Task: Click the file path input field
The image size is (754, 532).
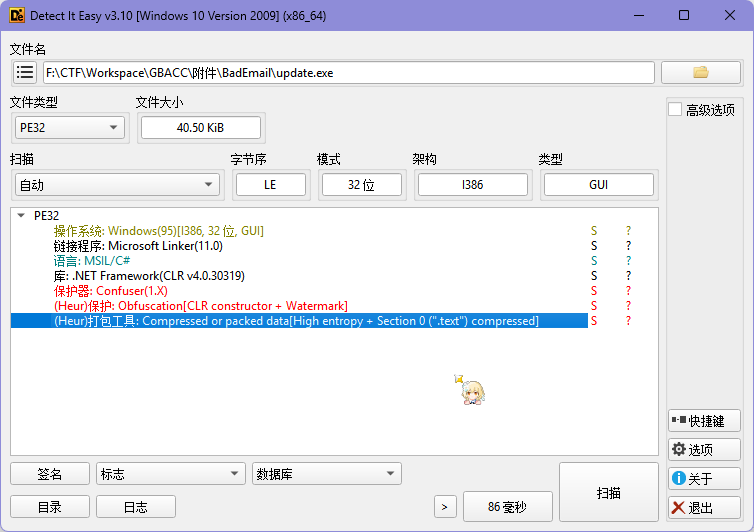Action: 348,73
